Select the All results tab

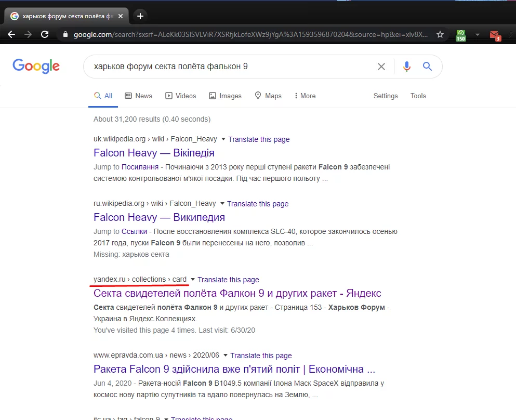(x=103, y=96)
